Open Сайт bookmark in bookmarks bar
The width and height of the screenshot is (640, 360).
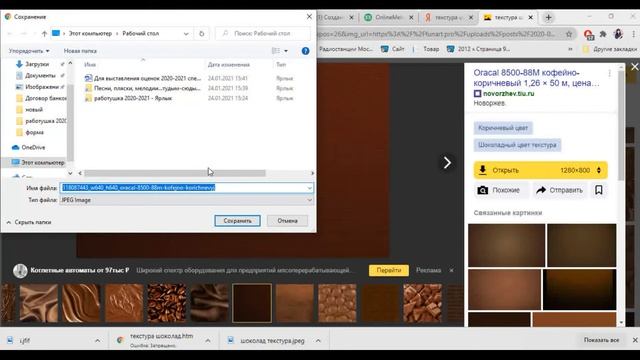393,49
